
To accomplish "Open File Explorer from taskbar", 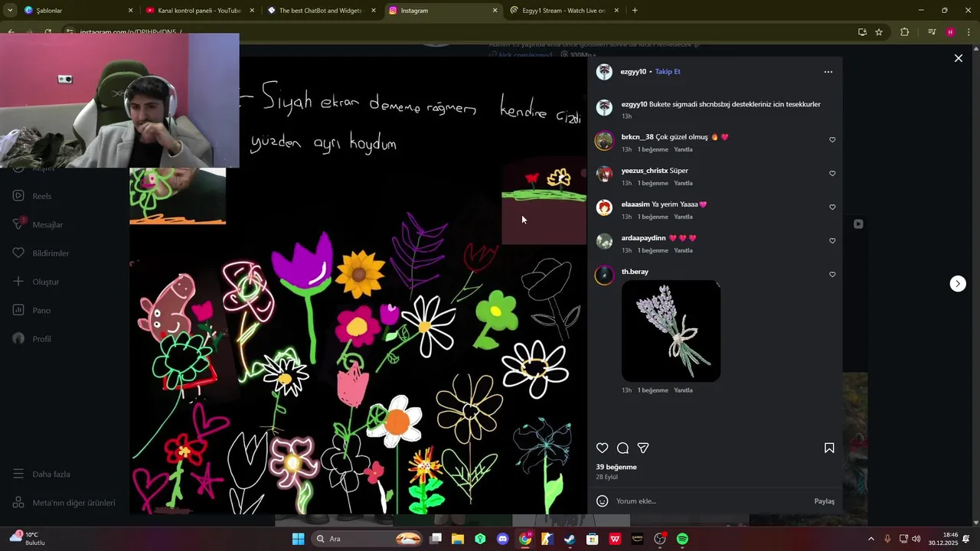I will pos(458,539).
